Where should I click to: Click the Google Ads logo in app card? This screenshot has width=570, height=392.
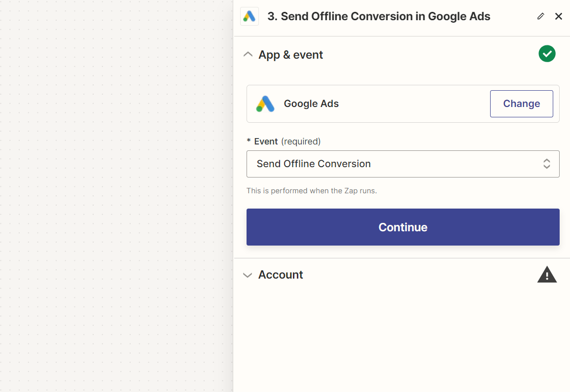point(265,104)
